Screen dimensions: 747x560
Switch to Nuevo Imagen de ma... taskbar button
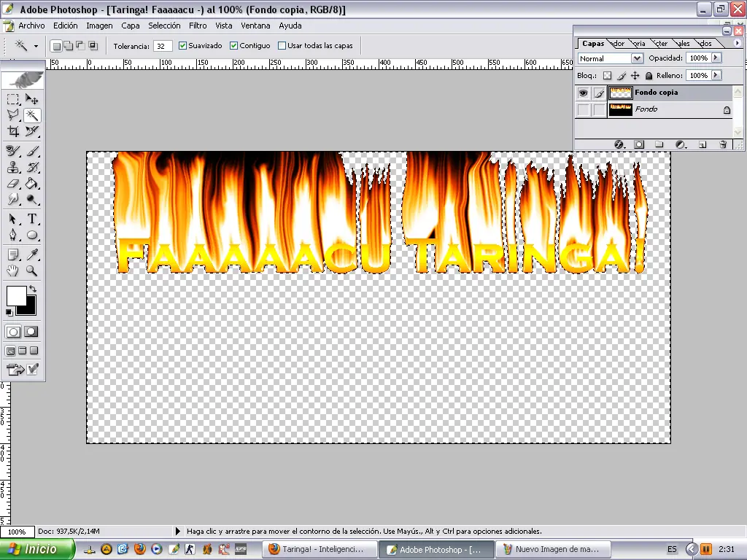[553, 549]
